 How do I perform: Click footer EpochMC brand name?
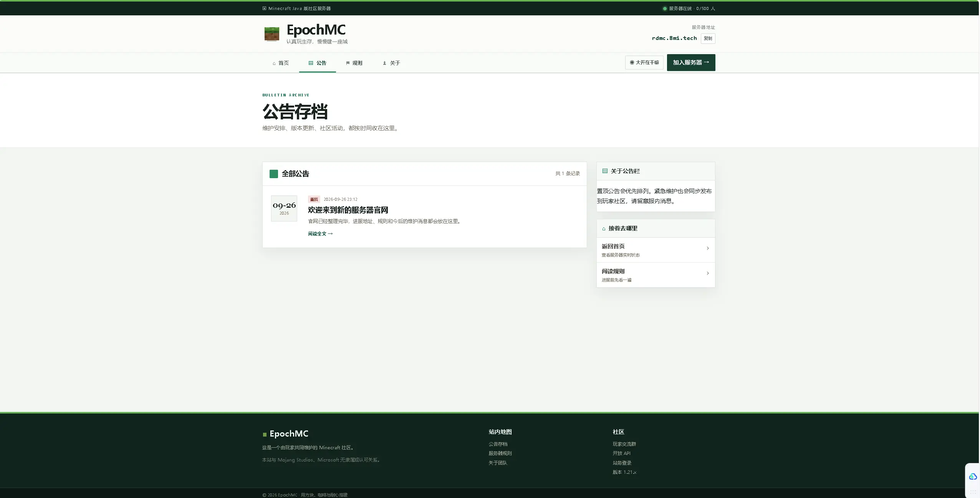(x=289, y=434)
